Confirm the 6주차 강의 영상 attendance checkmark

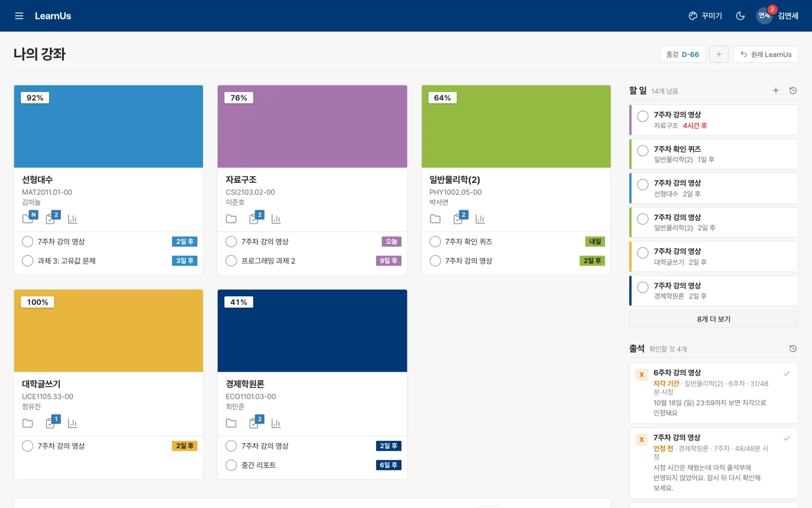[787, 373]
